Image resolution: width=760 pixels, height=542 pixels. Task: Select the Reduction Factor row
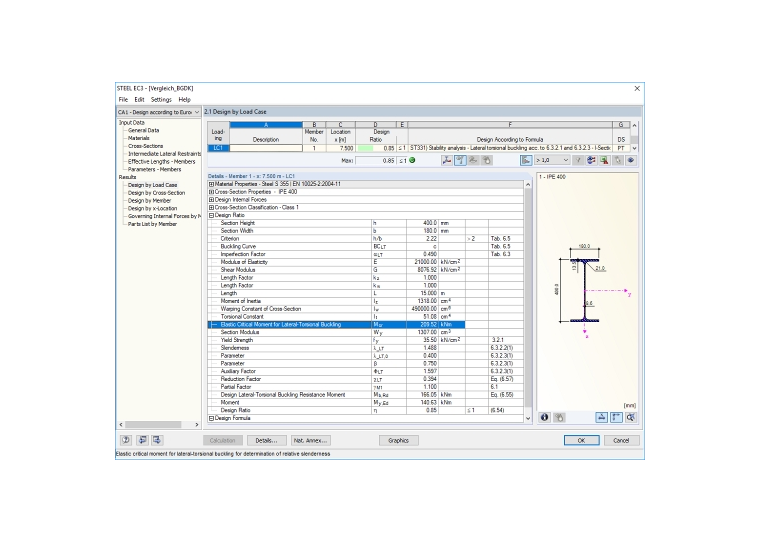tap(365, 379)
